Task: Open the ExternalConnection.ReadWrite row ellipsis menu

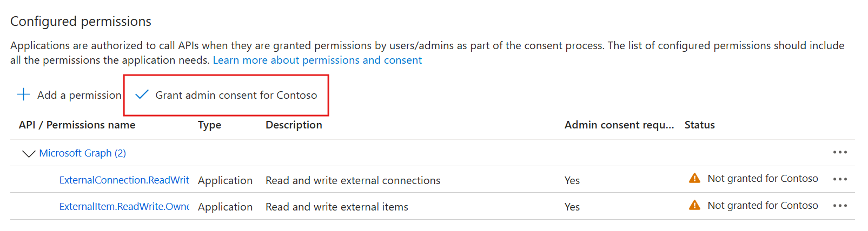Action: click(x=839, y=179)
